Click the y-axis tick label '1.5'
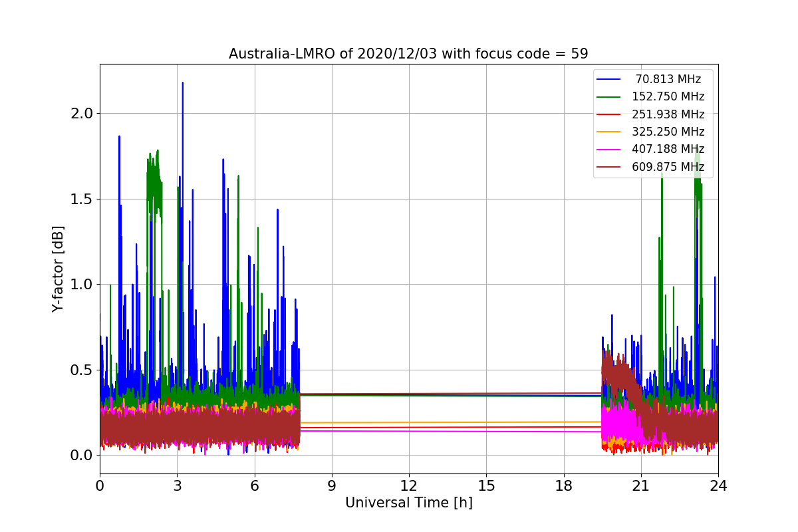This screenshot has width=798, height=532. (81, 199)
